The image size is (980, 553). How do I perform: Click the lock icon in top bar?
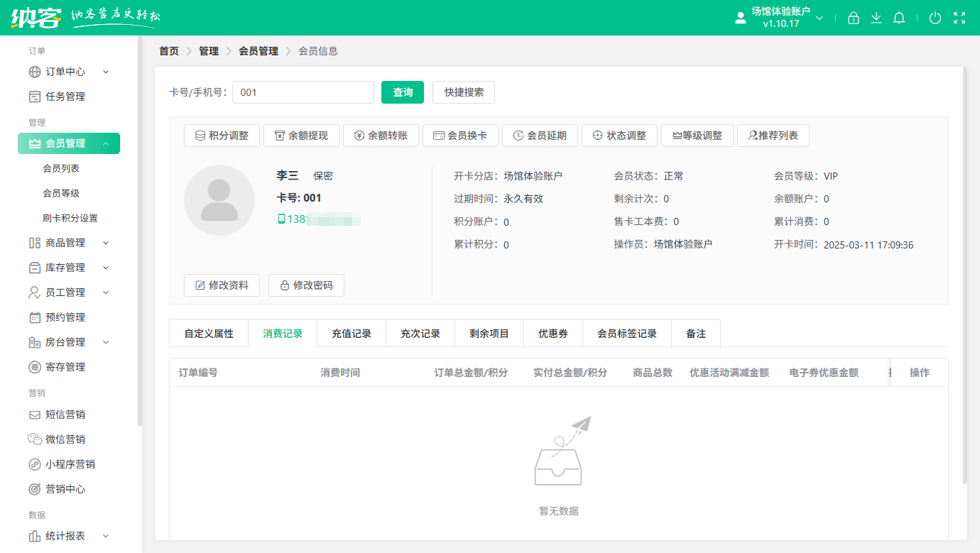pyautogui.click(x=854, y=18)
